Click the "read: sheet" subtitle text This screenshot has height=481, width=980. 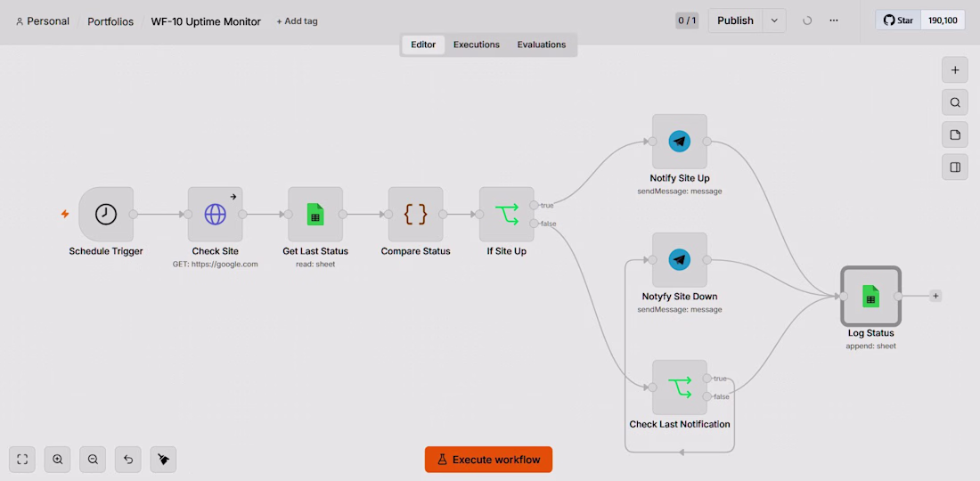[x=315, y=265]
